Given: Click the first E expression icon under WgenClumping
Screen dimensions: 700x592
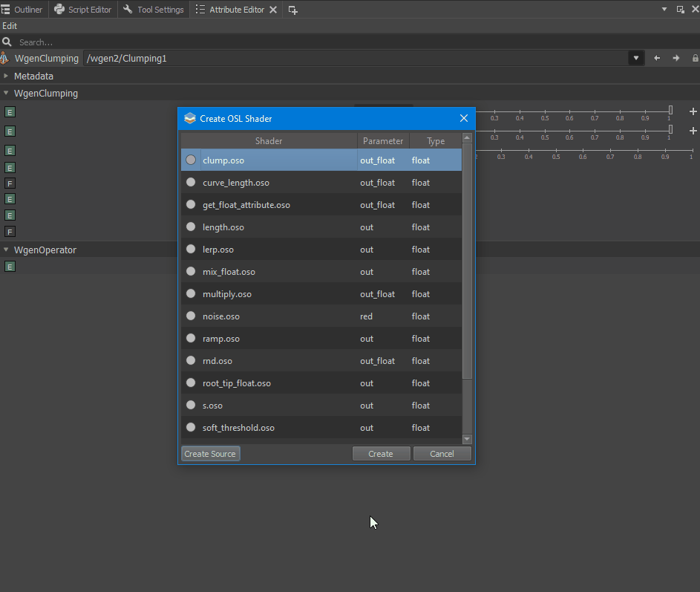Looking at the screenshot, I should click(x=10, y=112).
